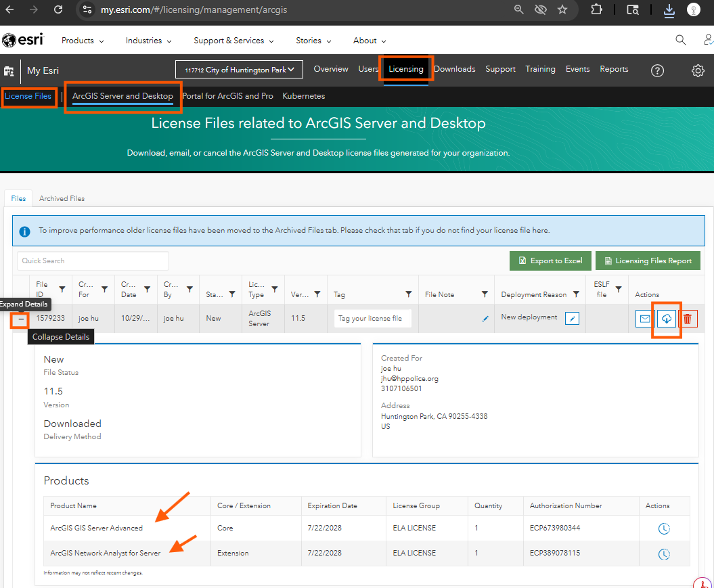714x588 pixels.
Task: Collapse details for file 1579233
Action: 21,319
